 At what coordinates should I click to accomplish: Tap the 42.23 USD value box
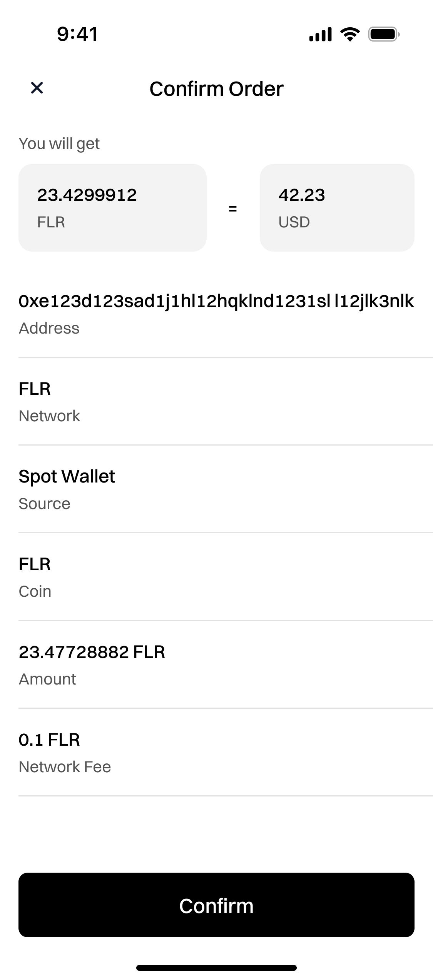point(337,208)
